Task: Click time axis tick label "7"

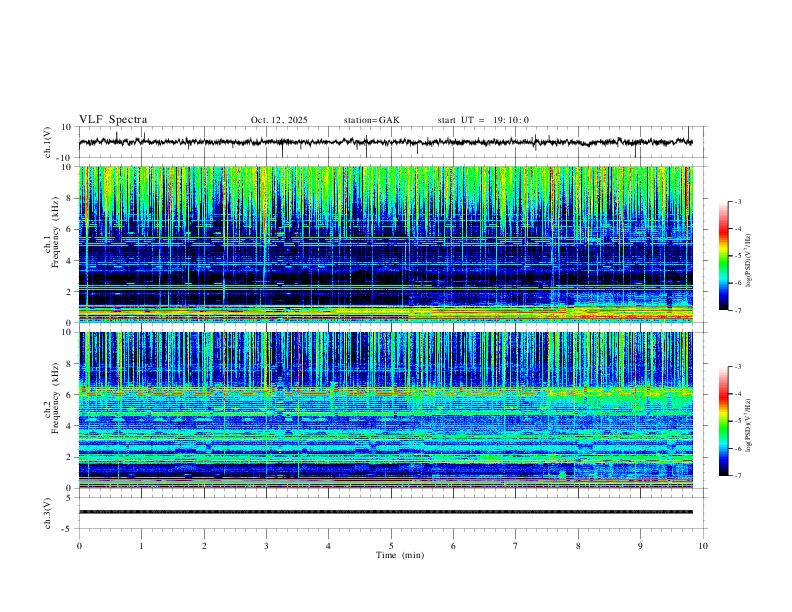Action: tap(516, 546)
